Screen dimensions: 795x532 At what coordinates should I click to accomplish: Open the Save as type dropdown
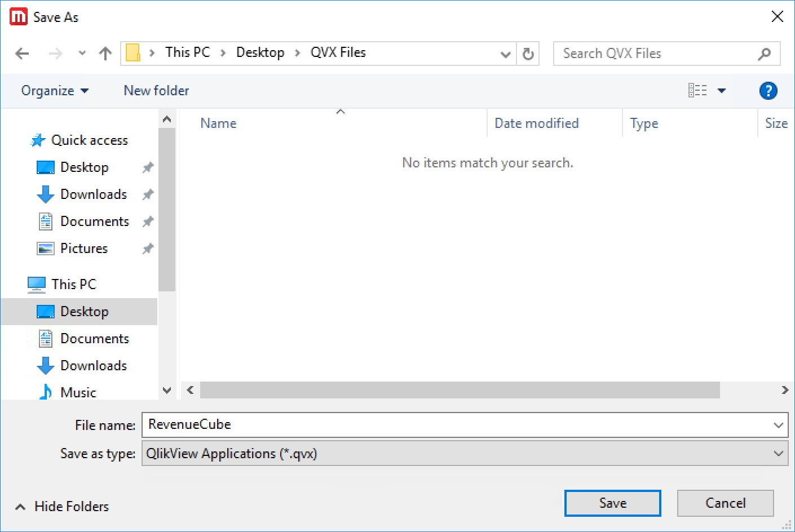click(778, 454)
